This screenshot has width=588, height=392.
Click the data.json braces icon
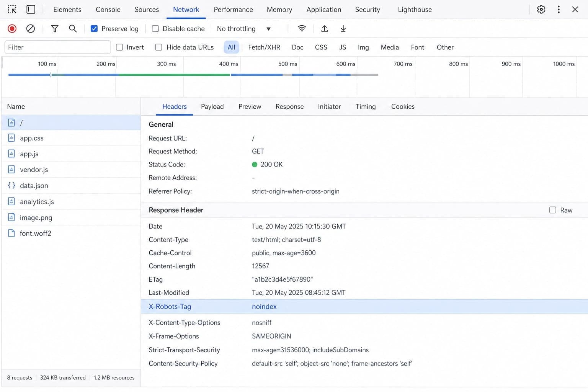(11, 185)
